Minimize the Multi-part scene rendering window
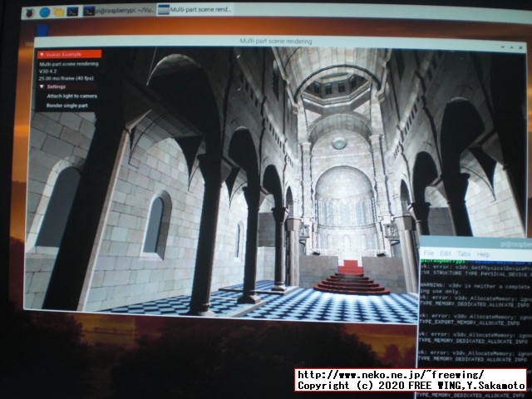The image size is (532, 399). [503, 47]
